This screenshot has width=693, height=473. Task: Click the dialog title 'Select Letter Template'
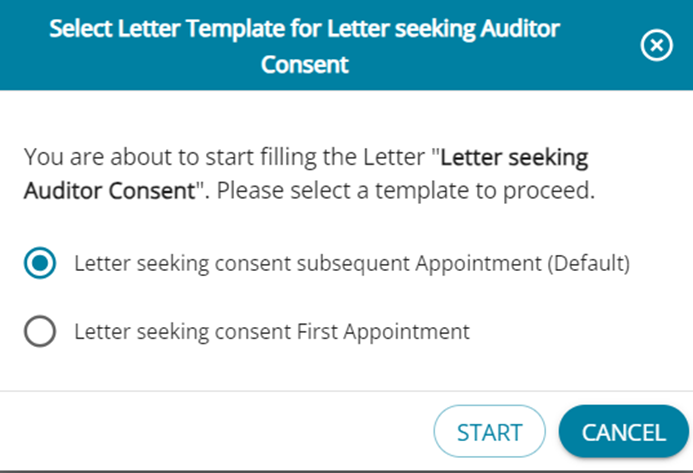point(304,29)
